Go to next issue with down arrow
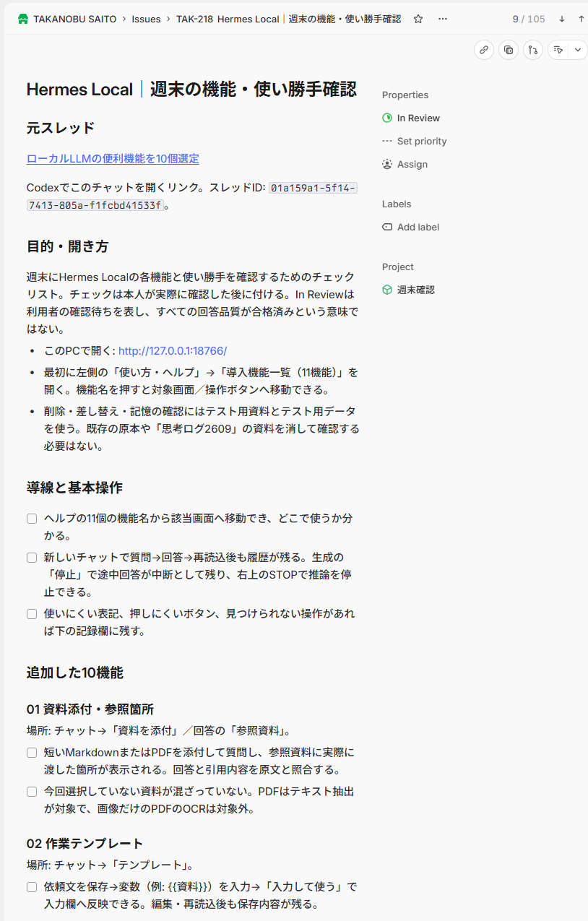Viewport: 588px width, 921px height. [x=562, y=19]
